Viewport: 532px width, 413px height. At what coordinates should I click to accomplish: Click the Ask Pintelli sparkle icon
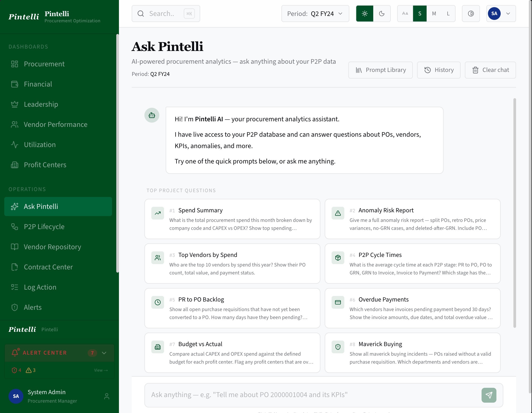click(x=15, y=206)
